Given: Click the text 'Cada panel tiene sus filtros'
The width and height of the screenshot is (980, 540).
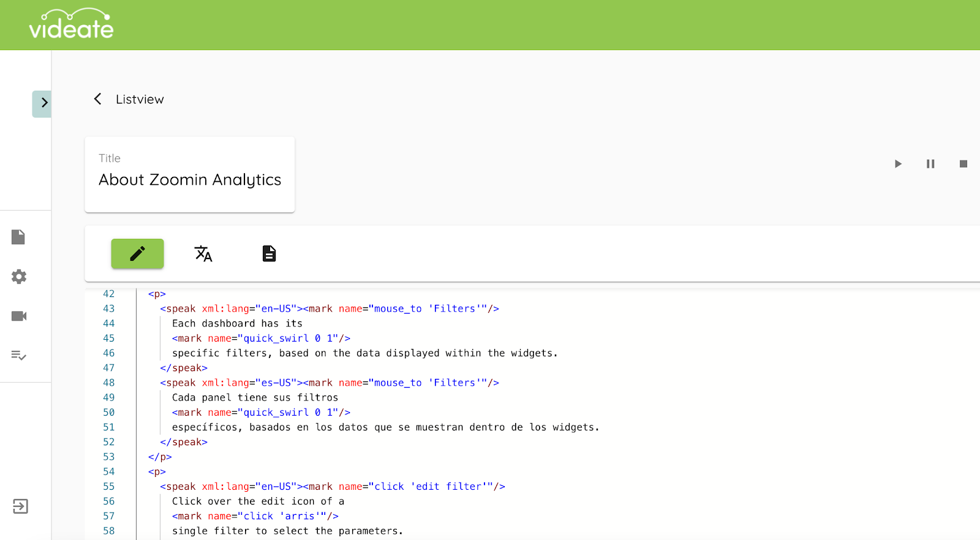Looking at the screenshot, I should pos(255,397).
